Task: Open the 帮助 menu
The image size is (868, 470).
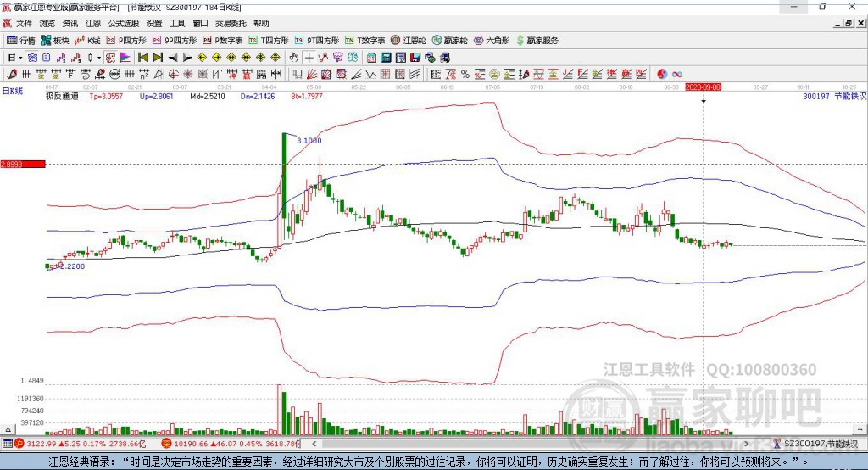Action: coord(261,23)
